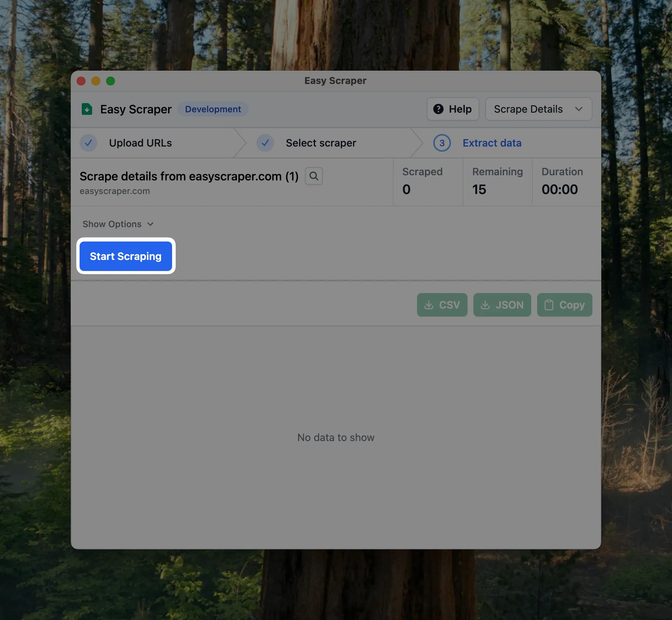Click the clipboard icon on Copy

point(549,305)
